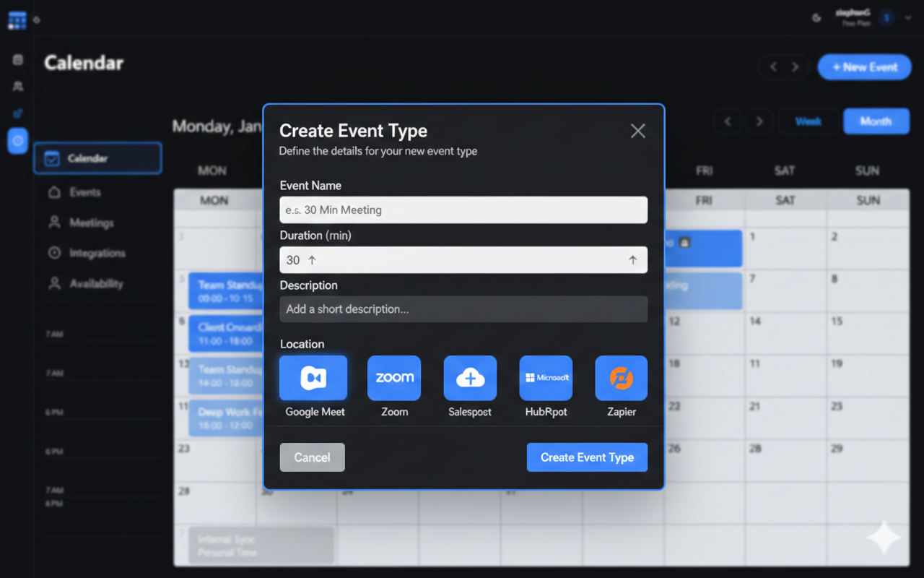The width and height of the screenshot is (924, 578).
Task: Open Integrations in the sidebar
Action: pyautogui.click(x=97, y=253)
